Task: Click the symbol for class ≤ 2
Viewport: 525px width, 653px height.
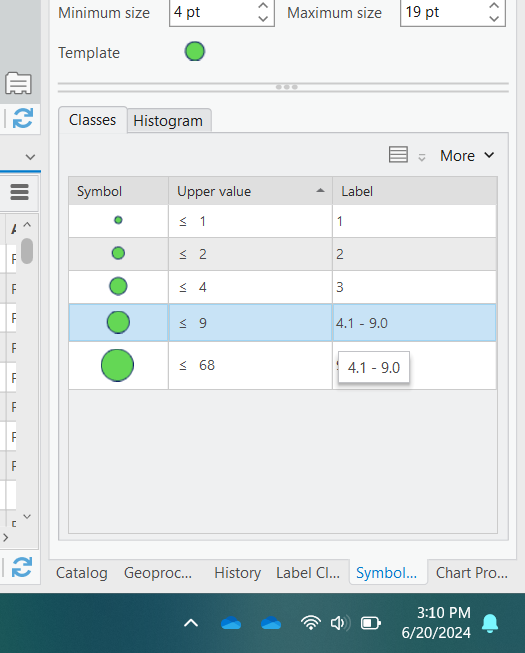Action: 118,253
